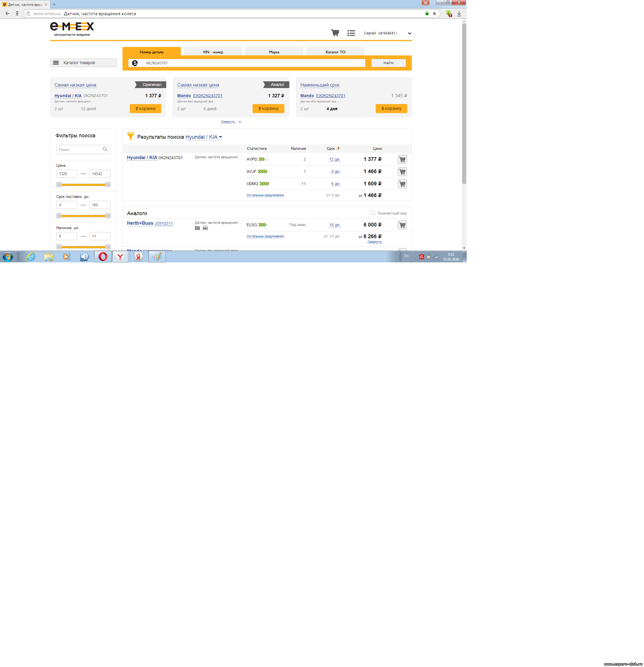Click part number search field 0K2N243701

246,63
